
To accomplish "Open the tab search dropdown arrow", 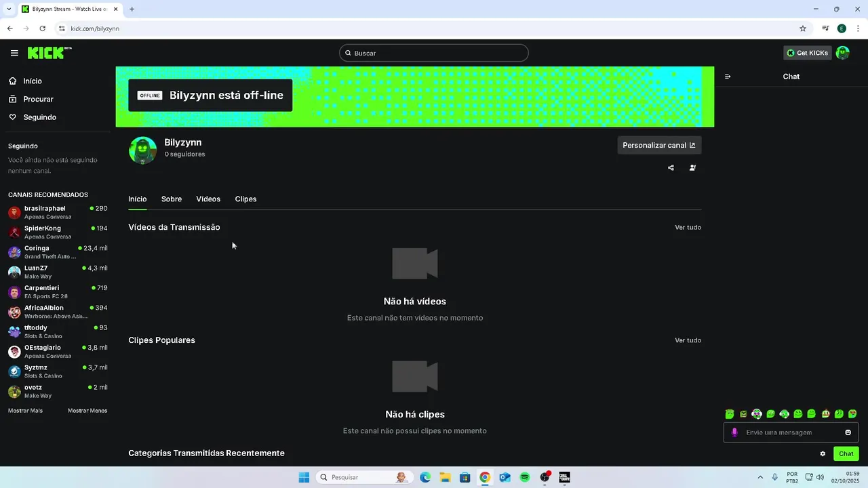I will click(x=8, y=9).
